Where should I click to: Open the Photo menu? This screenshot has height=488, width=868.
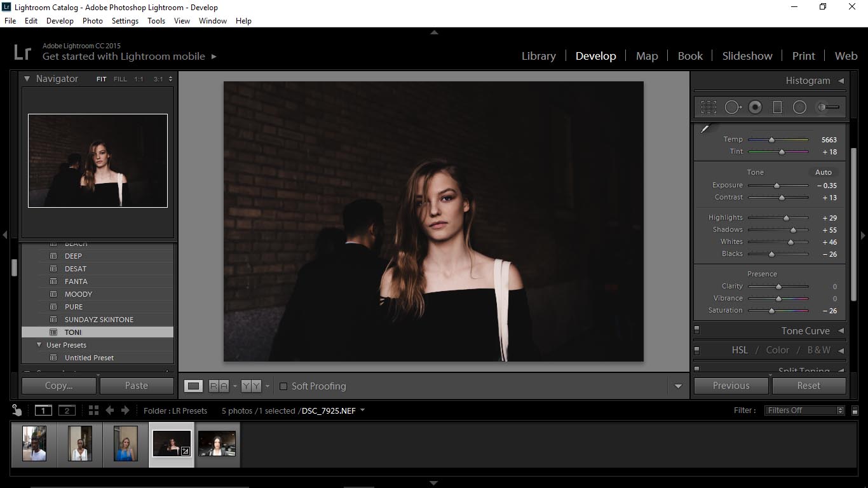tap(93, 21)
